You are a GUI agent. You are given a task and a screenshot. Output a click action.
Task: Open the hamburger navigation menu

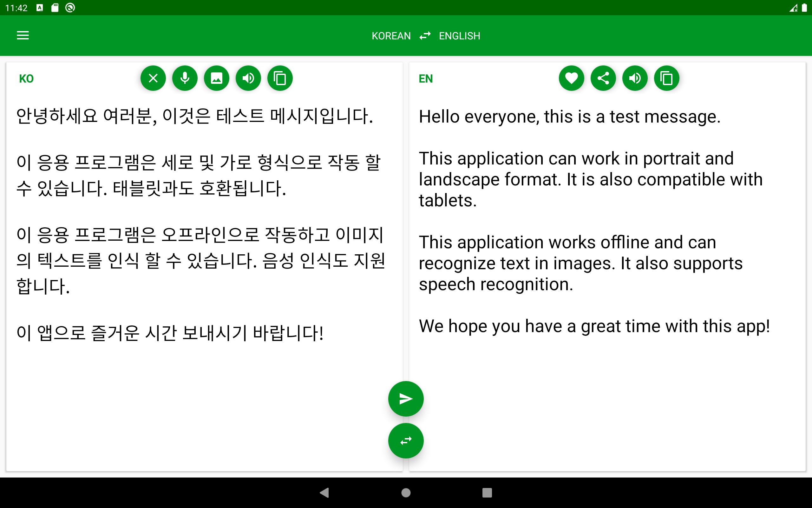tap(23, 35)
